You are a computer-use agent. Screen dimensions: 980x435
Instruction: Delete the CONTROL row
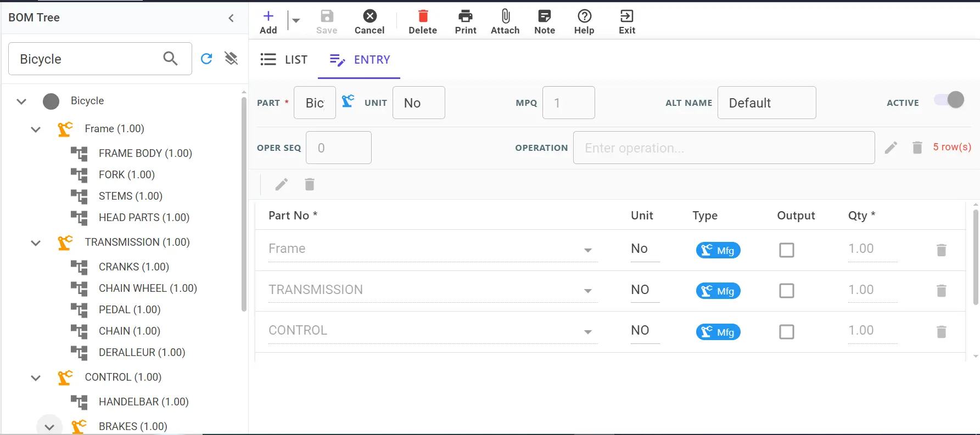coord(942,332)
